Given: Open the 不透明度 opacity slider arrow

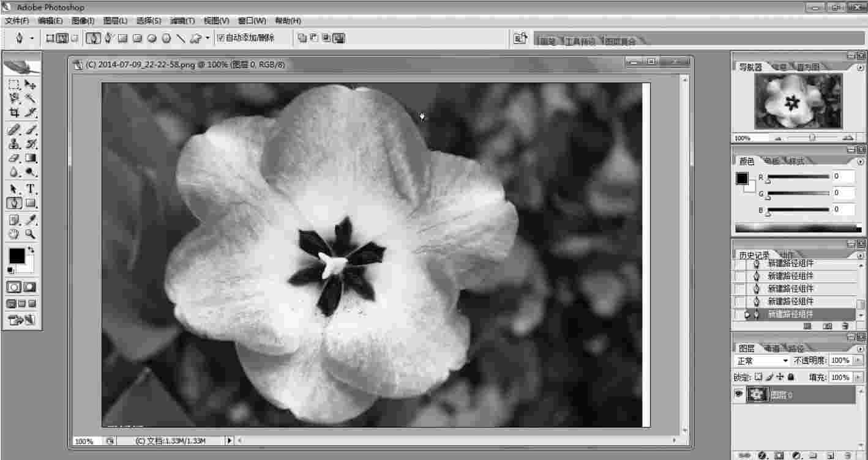Looking at the screenshot, I should coord(857,361).
